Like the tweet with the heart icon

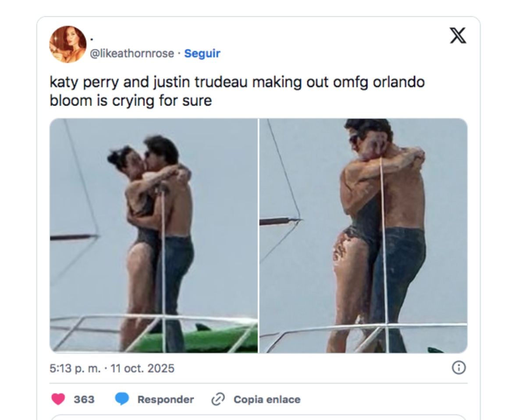tap(58, 399)
